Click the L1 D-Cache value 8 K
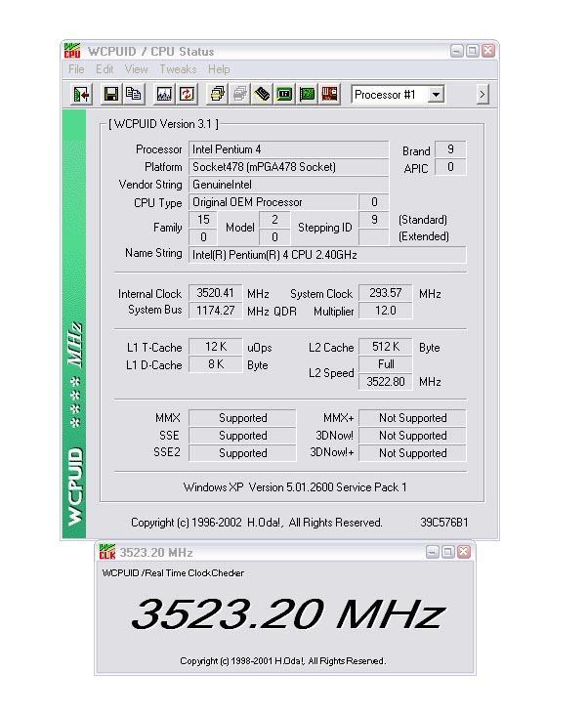588x716 pixels. 216,364
